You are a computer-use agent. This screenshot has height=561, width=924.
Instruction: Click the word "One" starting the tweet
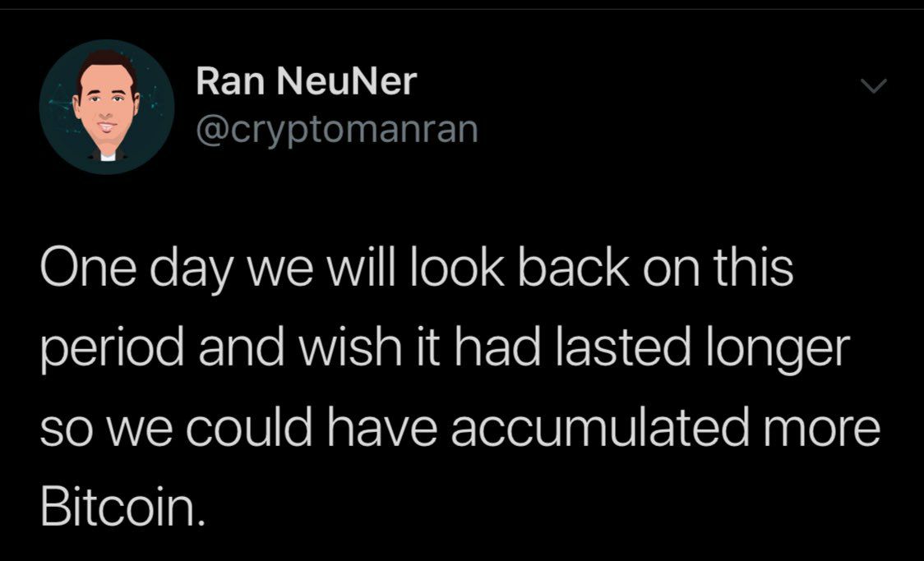pyautogui.click(x=89, y=269)
